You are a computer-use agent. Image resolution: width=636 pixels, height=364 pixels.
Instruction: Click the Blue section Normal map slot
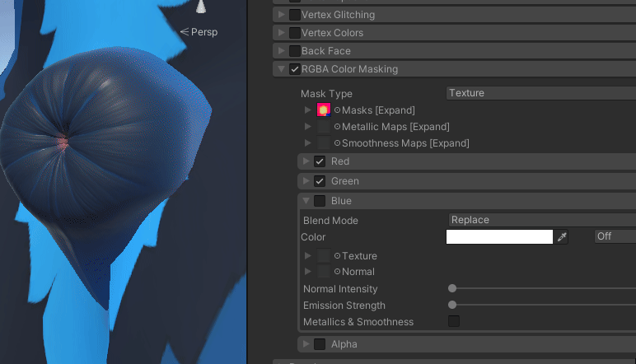pos(324,272)
